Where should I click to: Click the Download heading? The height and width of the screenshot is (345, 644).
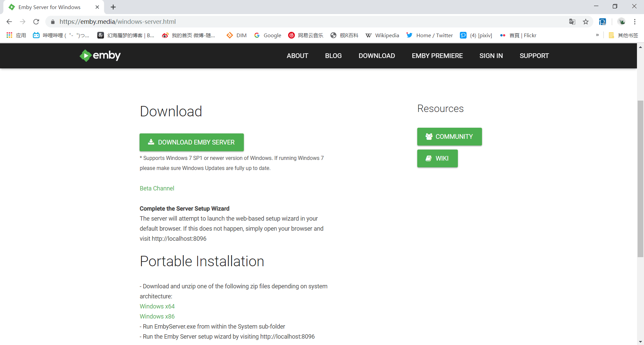pyautogui.click(x=171, y=111)
